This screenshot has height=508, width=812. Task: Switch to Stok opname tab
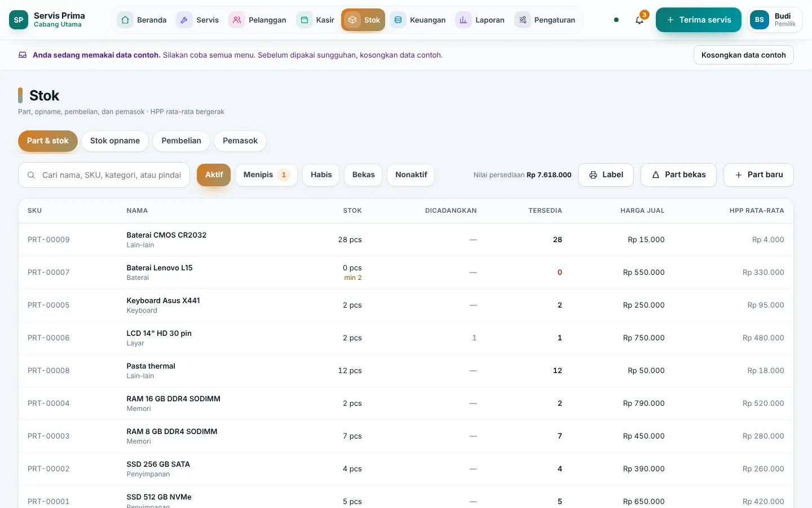[x=115, y=141]
